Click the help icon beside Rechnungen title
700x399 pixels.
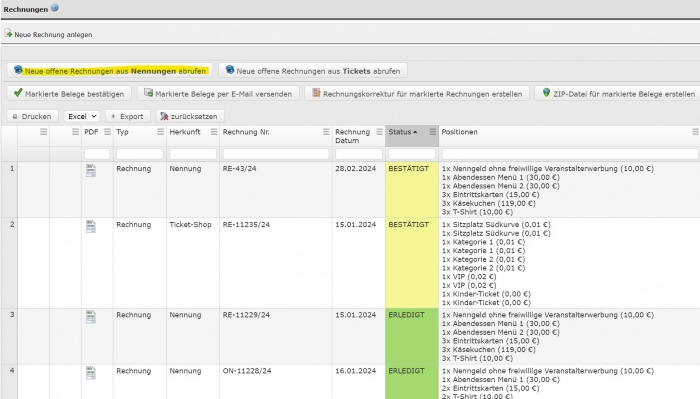(54, 8)
